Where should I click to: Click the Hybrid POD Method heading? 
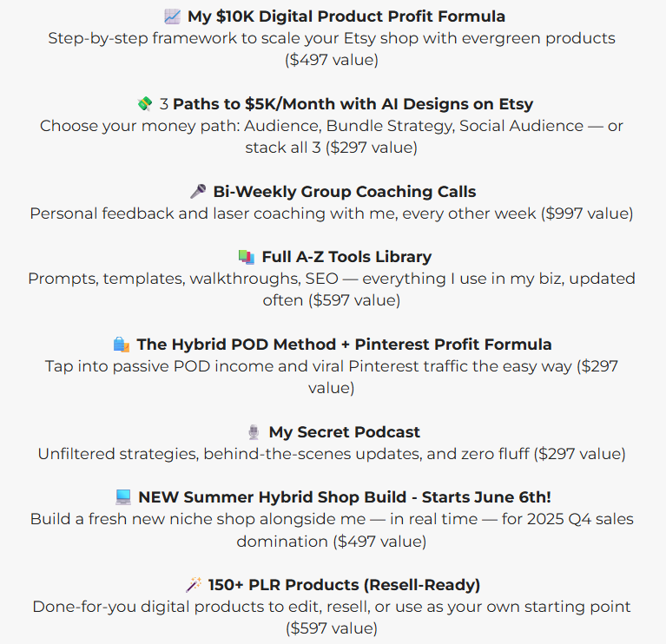click(344, 345)
